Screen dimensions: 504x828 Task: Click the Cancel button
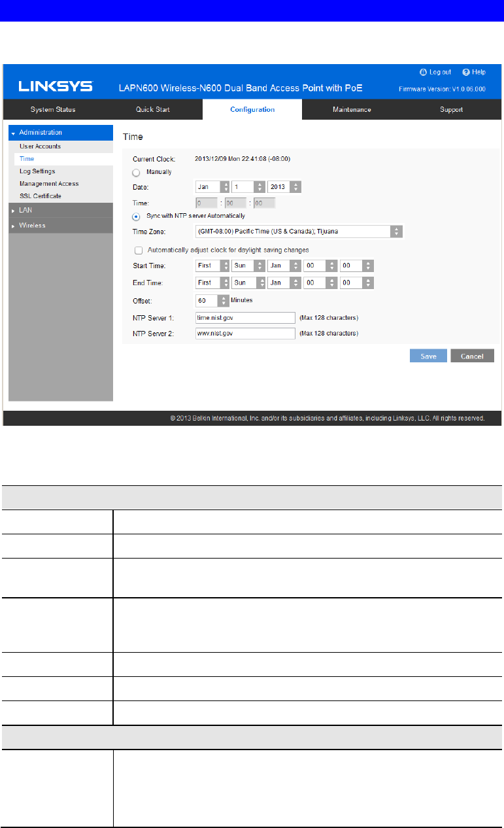point(472,356)
